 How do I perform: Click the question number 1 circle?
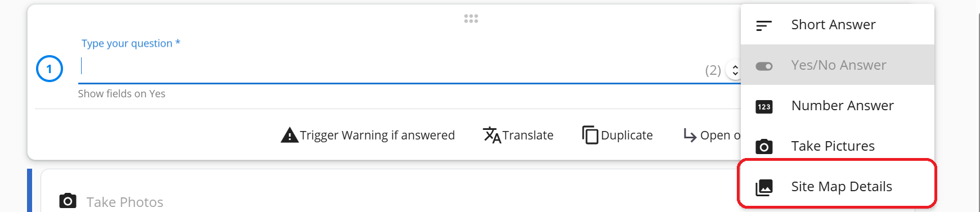tap(50, 69)
